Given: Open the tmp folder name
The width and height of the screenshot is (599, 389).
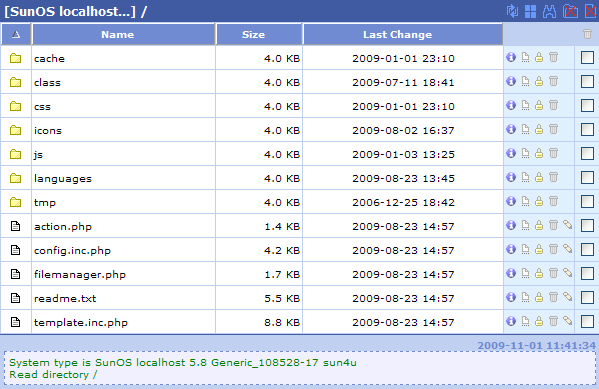Looking at the screenshot, I should (45, 203).
